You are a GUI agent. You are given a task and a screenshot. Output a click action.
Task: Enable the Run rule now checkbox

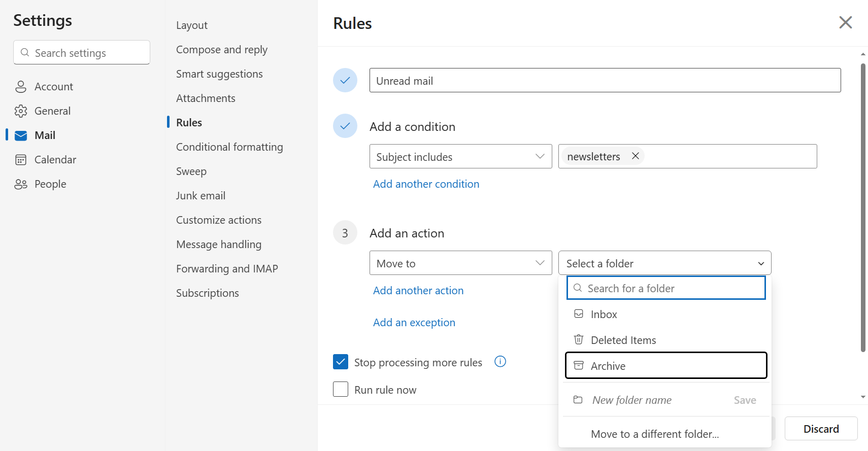tap(341, 389)
